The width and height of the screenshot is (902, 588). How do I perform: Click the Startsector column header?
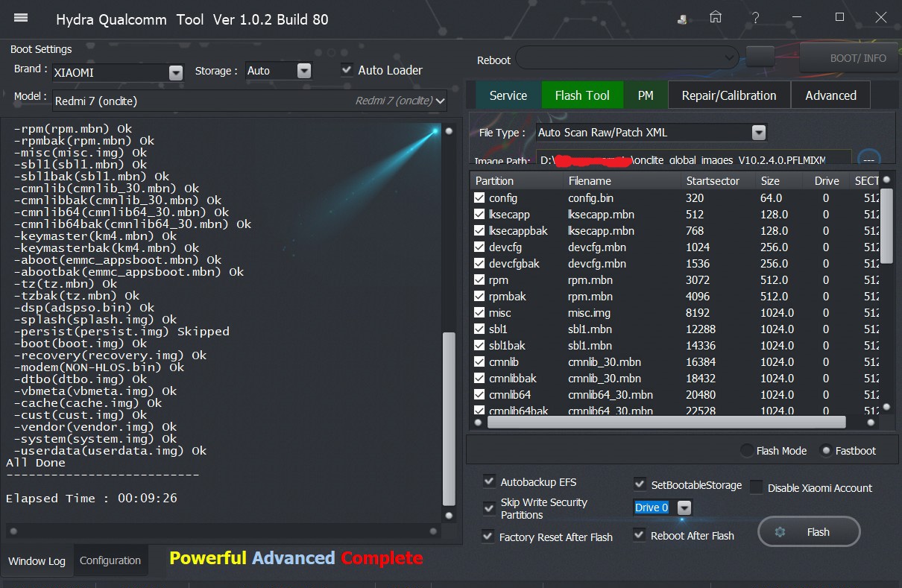pyautogui.click(x=719, y=180)
